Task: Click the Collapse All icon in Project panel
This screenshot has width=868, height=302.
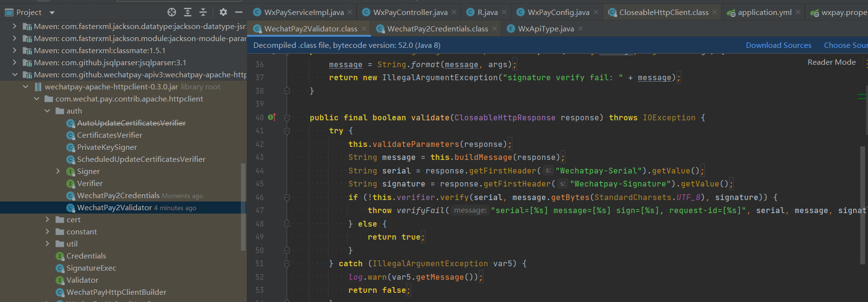Action: point(203,12)
